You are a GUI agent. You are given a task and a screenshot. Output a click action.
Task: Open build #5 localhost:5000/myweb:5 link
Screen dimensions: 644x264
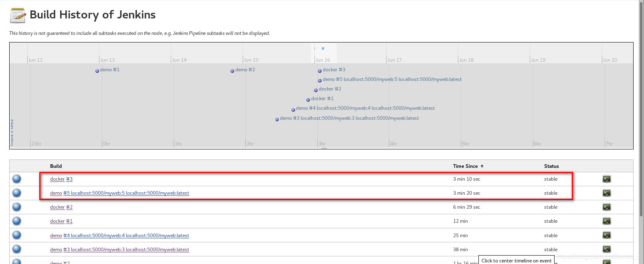point(126,193)
